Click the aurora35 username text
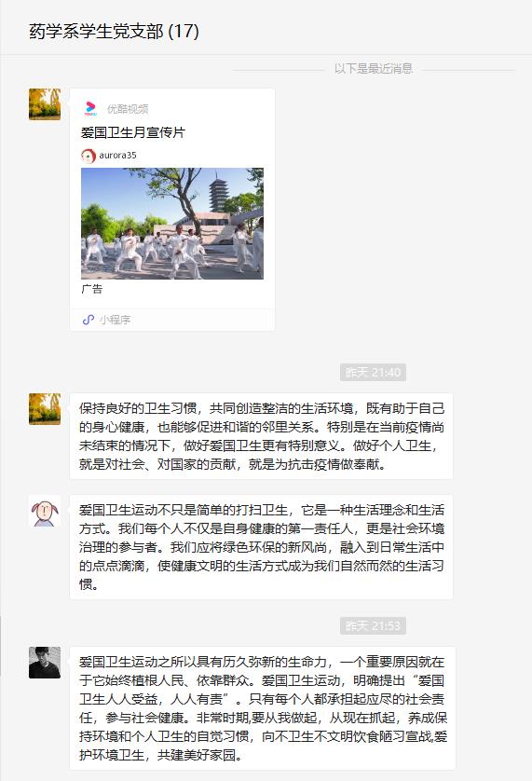Image resolution: width=532 pixels, height=781 pixels. click(x=117, y=156)
